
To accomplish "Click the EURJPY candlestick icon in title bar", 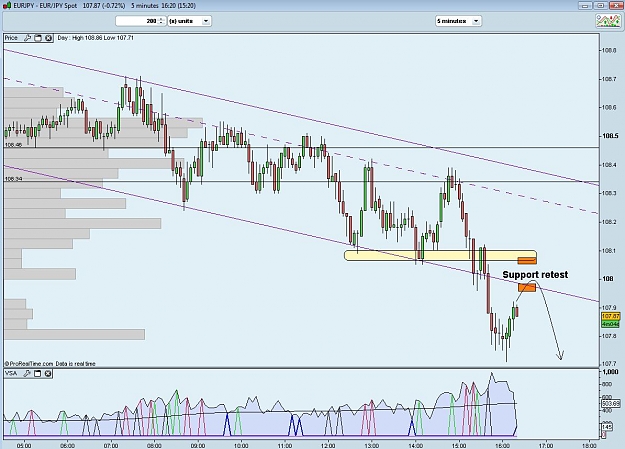I will (x=7, y=6).
